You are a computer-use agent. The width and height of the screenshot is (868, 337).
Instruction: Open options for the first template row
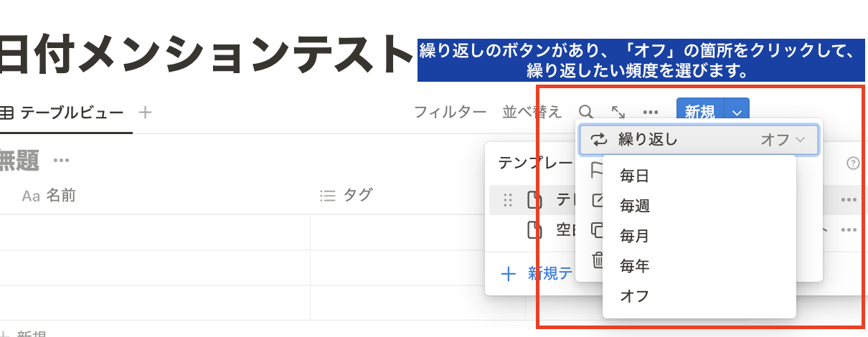(849, 200)
